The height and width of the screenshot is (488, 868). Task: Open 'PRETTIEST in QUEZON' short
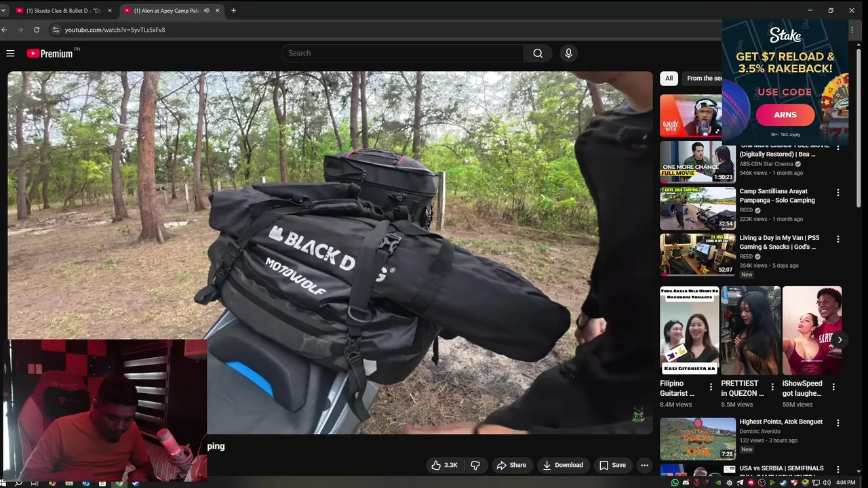click(751, 331)
